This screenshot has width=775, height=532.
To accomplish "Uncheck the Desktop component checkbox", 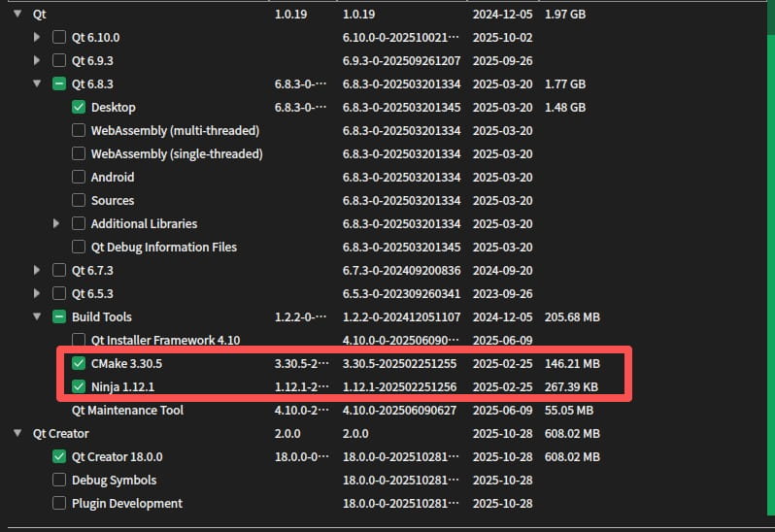I will click(x=79, y=107).
